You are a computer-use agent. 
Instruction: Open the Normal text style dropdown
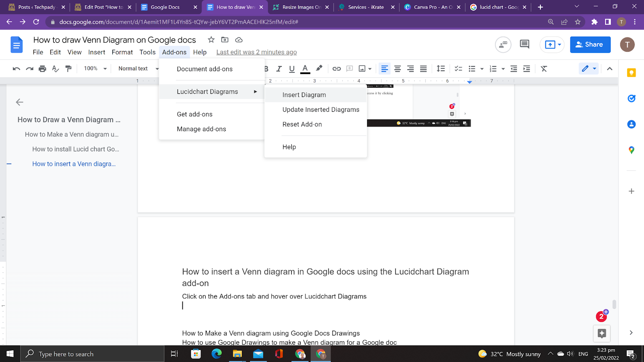[x=138, y=69]
